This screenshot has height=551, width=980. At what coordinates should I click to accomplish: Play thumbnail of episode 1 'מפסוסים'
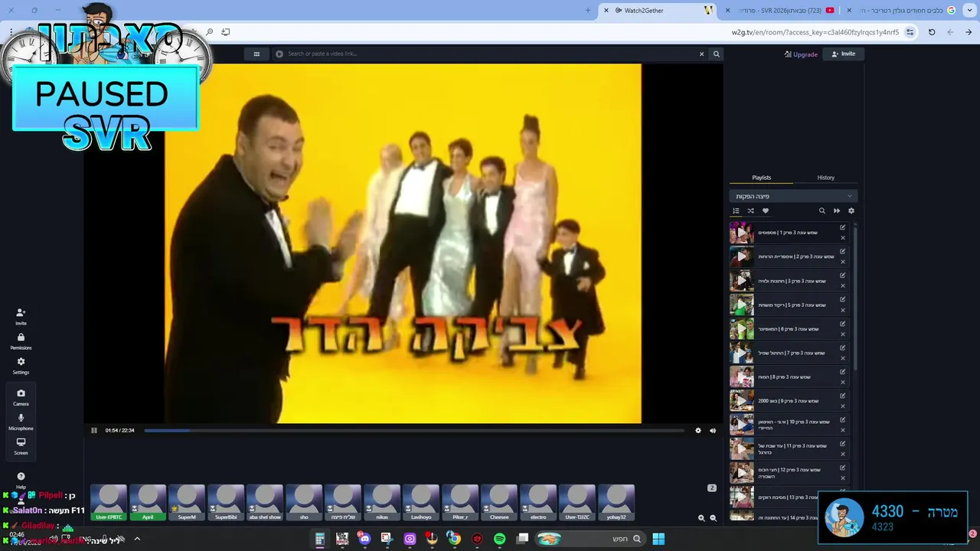[741, 233]
